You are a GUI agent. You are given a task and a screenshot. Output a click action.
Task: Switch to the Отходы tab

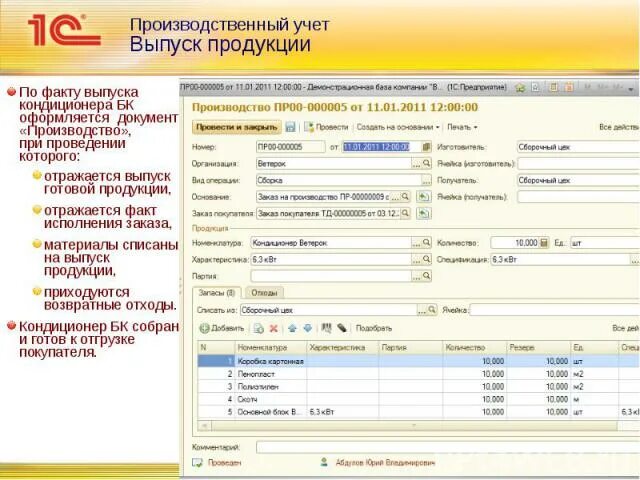pos(264,293)
